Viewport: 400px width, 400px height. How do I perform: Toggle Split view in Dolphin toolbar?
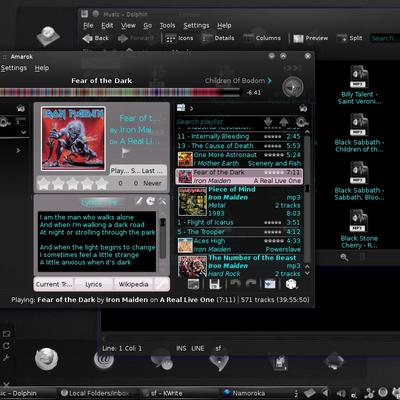pyautogui.click(x=350, y=38)
